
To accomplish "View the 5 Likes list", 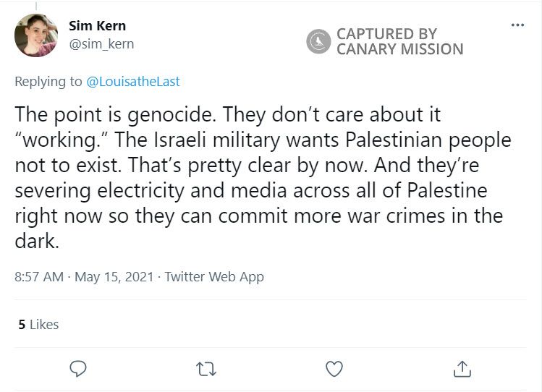I will [38, 325].
